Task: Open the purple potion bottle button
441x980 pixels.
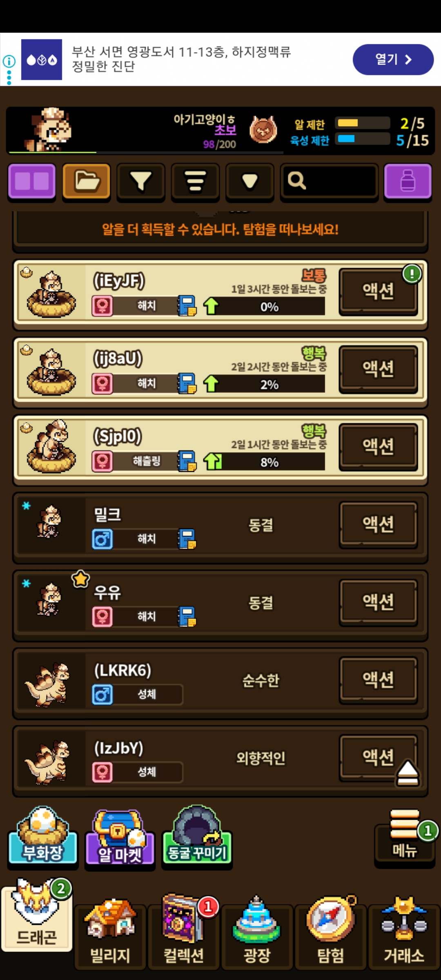Action: pyautogui.click(x=408, y=182)
